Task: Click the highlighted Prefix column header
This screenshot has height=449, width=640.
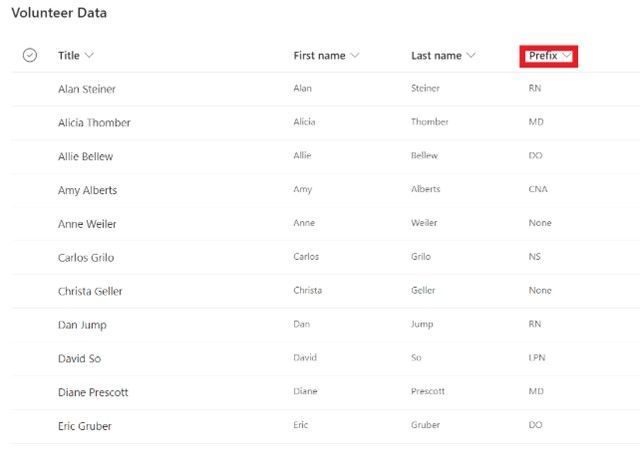Action: click(x=549, y=56)
